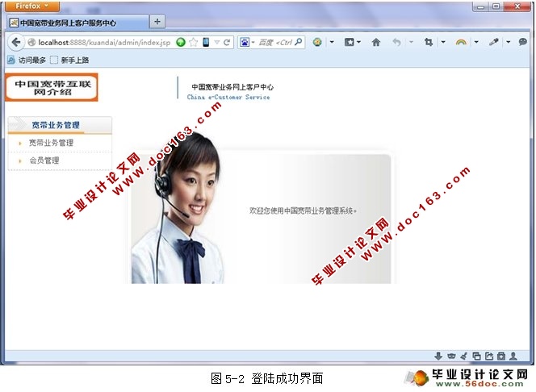Click the broom clear-history status icon
536x392 pixels.
point(464,357)
